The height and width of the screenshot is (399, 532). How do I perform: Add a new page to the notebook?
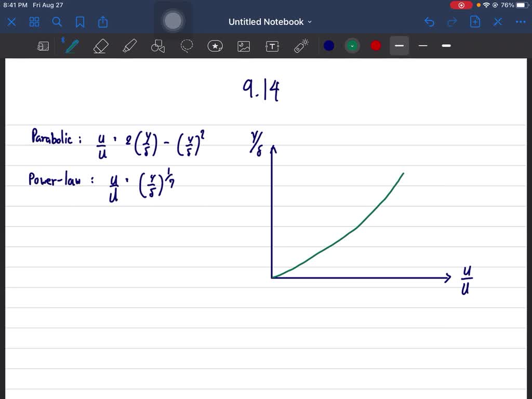(x=475, y=22)
